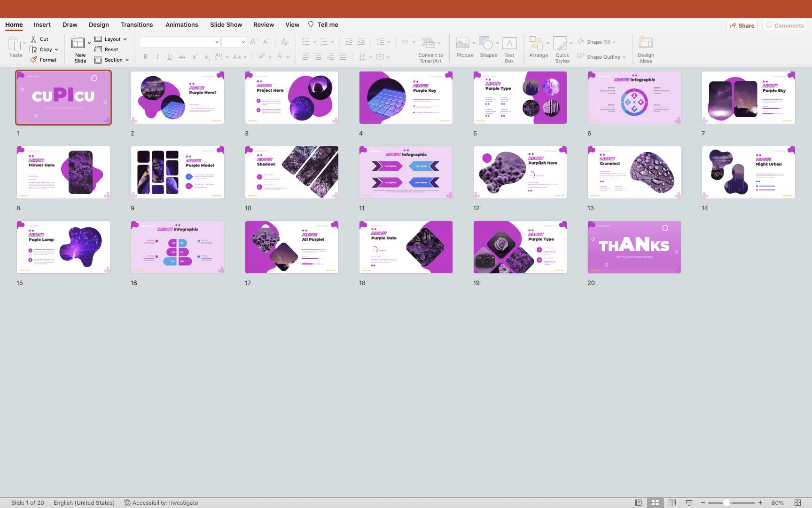Viewport: 812px width, 508px height.
Task: Open Design Ideas pane
Action: pyautogui.click(x=646, y=43)
